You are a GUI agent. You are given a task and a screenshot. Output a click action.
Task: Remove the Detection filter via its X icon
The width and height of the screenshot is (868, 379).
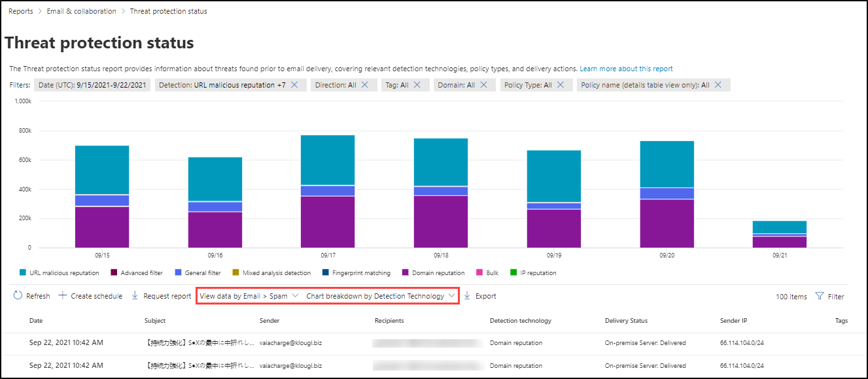[x=296, y=84]
